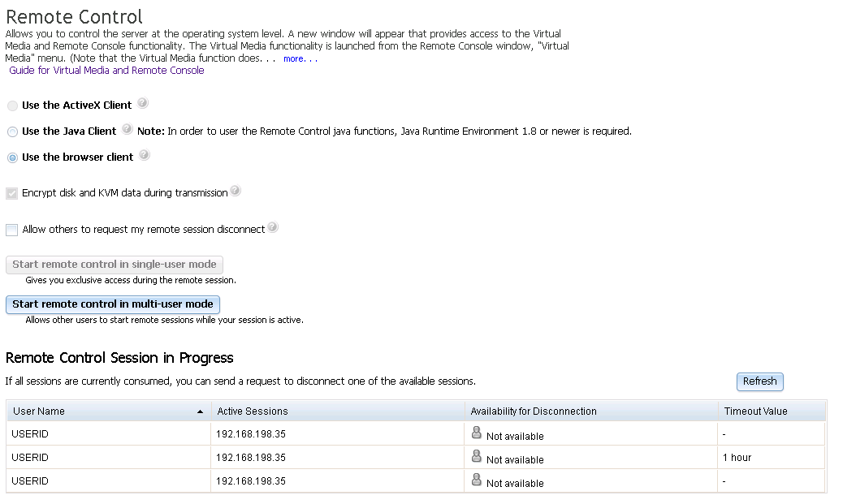Screen dimensions: 843x504
Task: Click user icon in third session row
Action: point(477,480)
